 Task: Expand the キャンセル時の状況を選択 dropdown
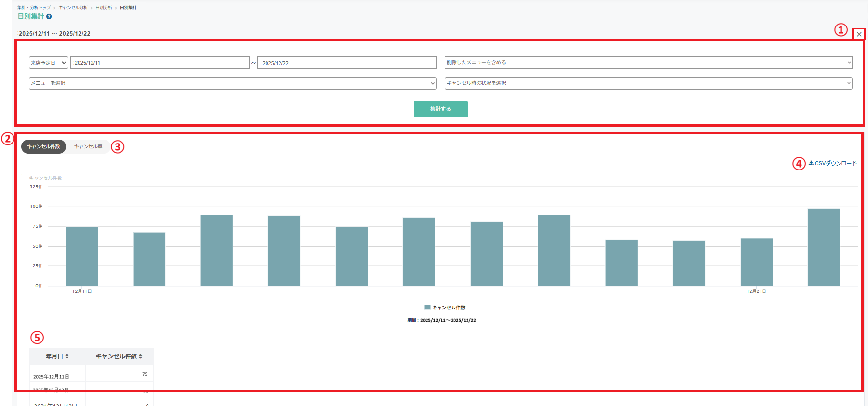pos(648,83)
